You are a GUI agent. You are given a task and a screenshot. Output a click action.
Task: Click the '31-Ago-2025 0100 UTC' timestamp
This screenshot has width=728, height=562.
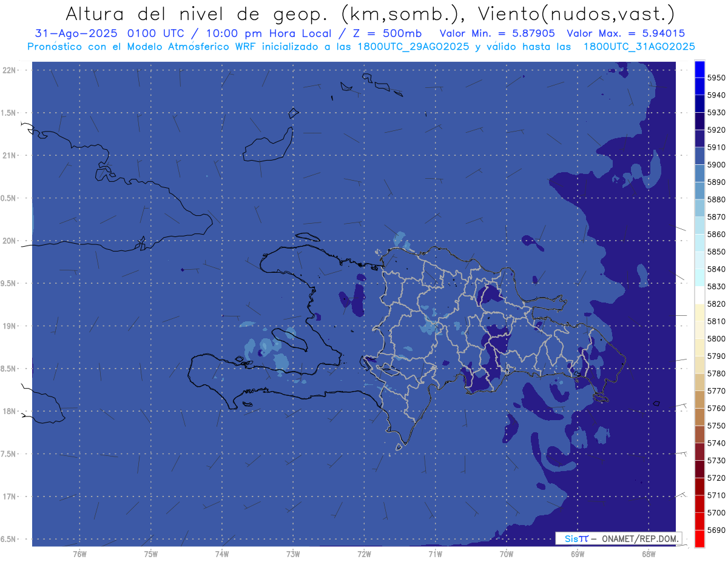[x=103, y=33]
